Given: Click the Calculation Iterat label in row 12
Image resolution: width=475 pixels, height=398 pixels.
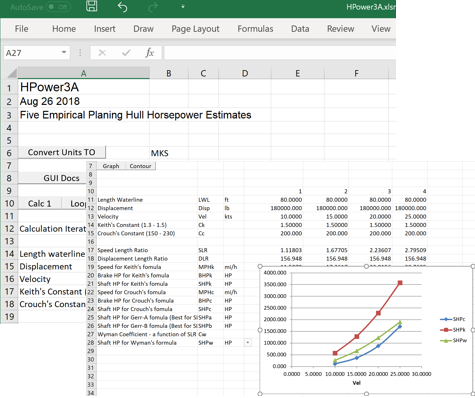Looking at the screenshot, I should pyautogui.click(x=53, y=229).
